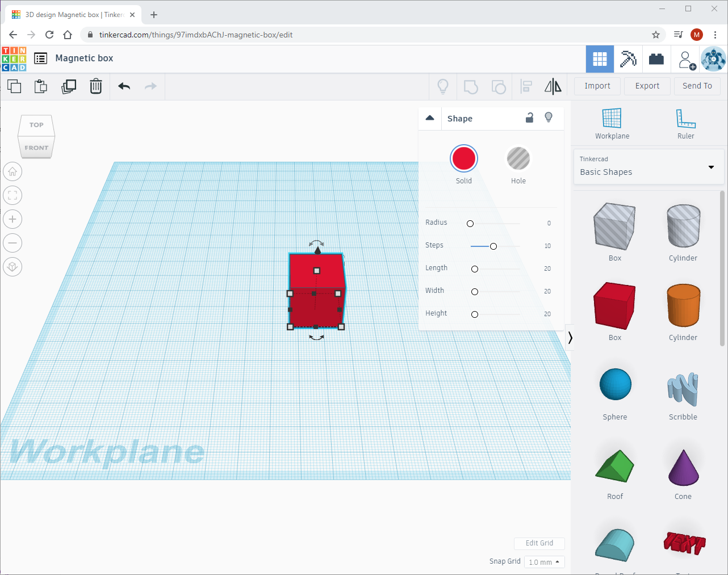Switch to orthographic view cube icon
Viewport: 728px width, 575px height.
coord(12,267)
